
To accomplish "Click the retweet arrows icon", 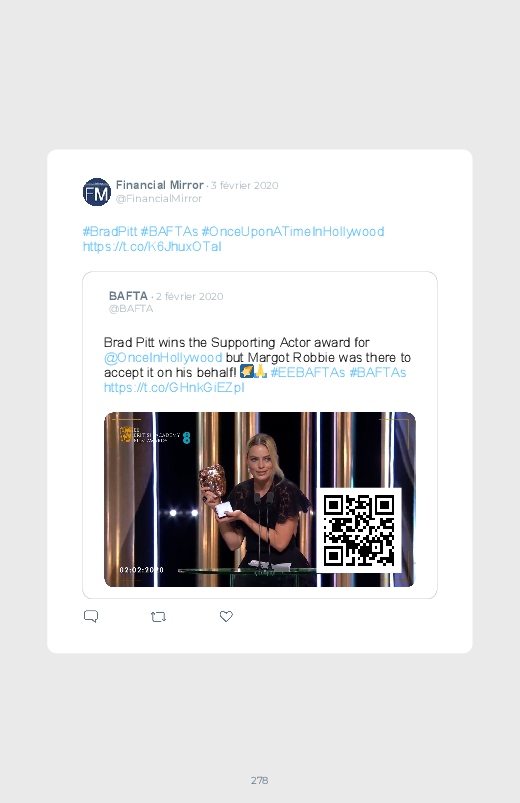I will point(158,617).
